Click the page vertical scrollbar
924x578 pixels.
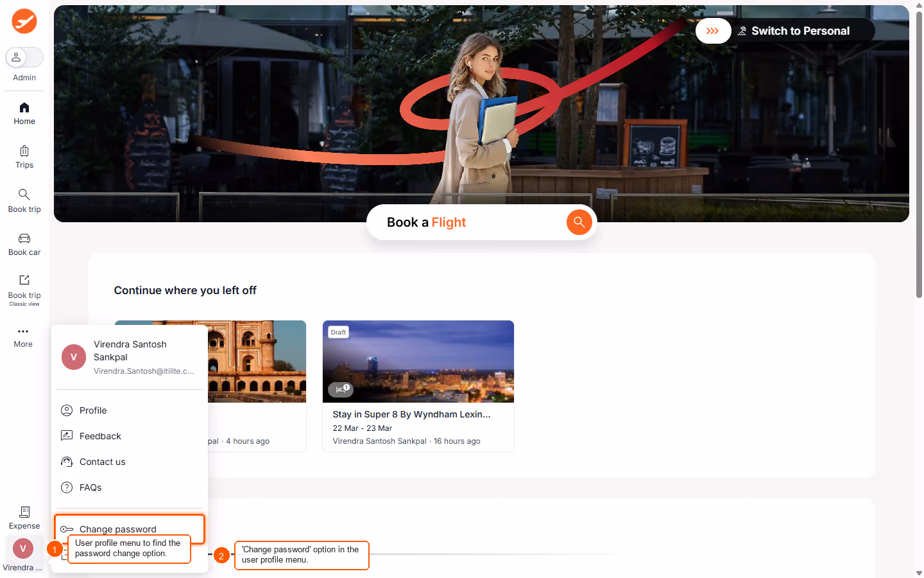click(x=919, y=154)
